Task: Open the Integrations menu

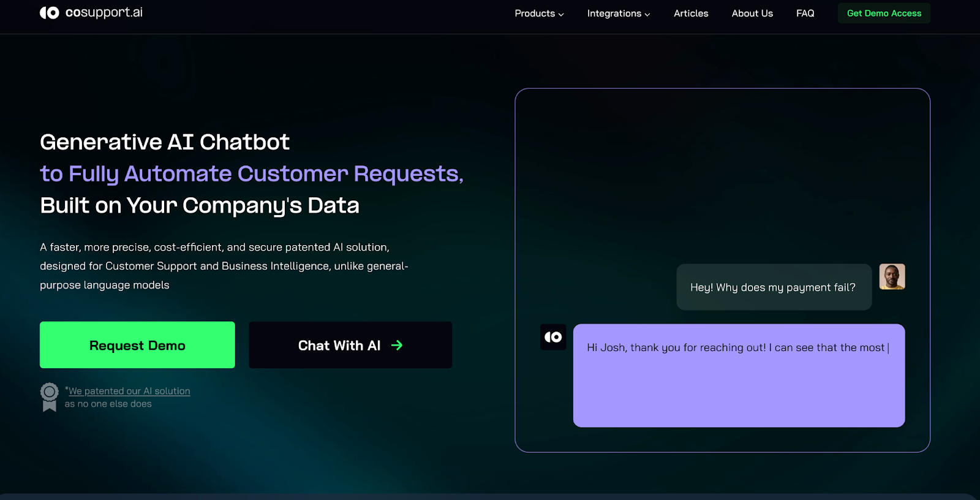Action: point(614,13)
